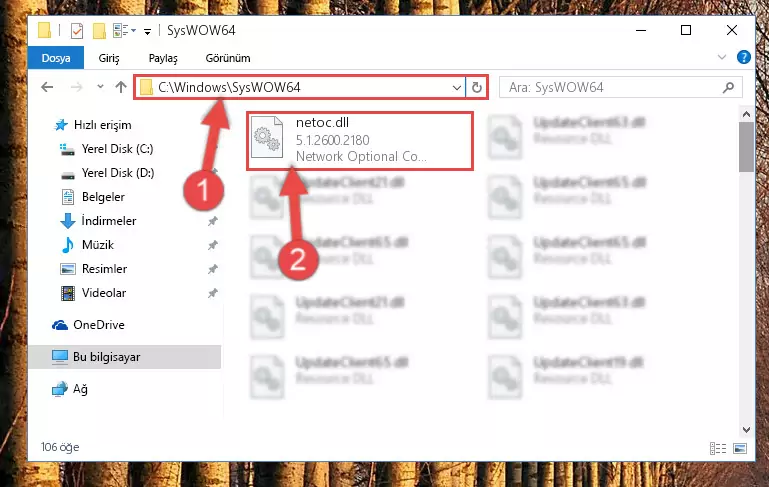Image resolution: width=769 pixels, height=487 pixels.
Task: Refresh the SysWOW64 folder view
Action: point(477,87)
